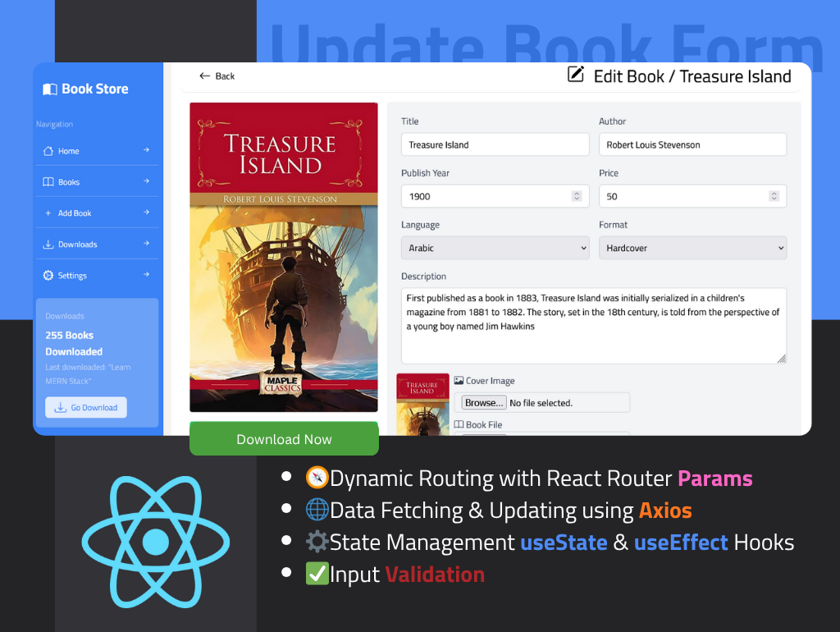
Task: Go back using the Back link
Action: tap(217, 76)
